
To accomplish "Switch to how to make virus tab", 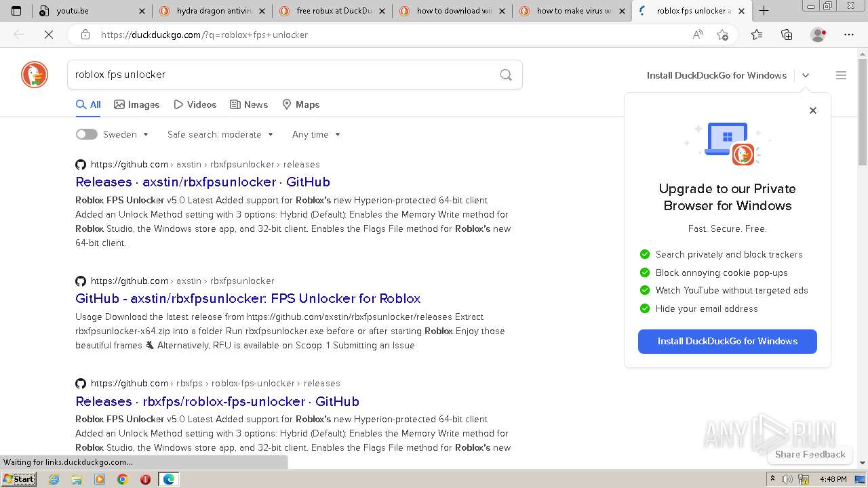I will (x=572, y=11).
